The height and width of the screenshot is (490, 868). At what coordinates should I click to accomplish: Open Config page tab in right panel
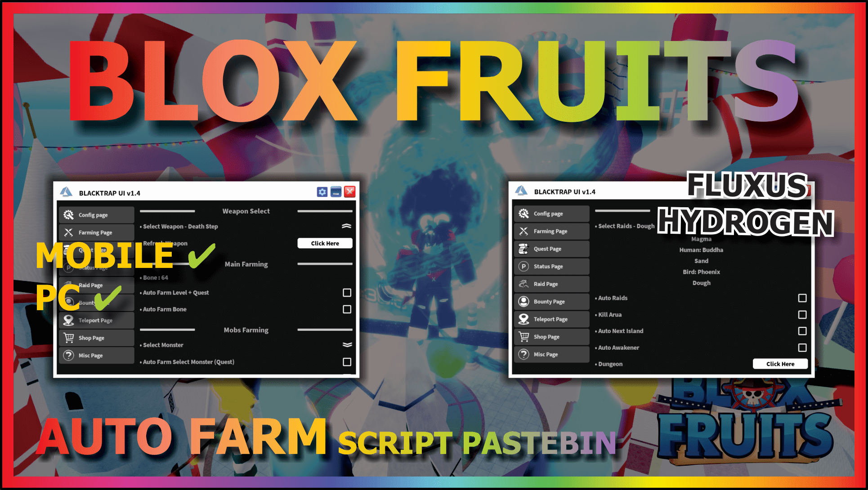coord(549,214)
